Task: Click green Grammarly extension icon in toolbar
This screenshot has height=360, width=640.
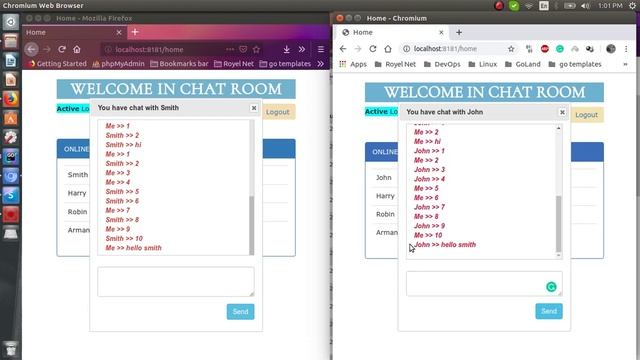Action: tap(560, 49)
